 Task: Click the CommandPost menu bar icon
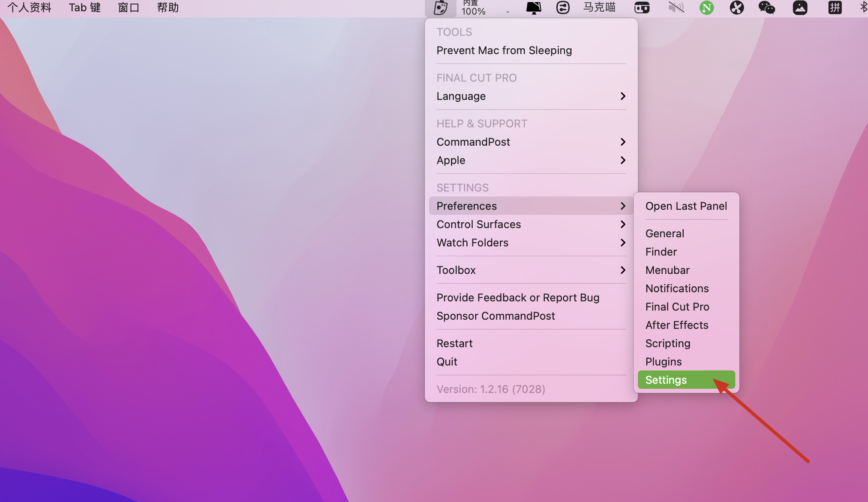click(x=440, y=8)
